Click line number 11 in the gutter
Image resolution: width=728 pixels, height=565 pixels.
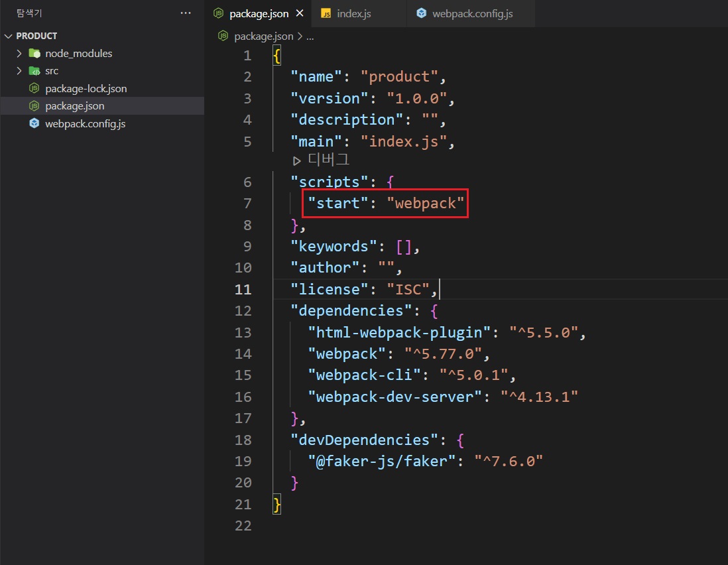point(243,289)
